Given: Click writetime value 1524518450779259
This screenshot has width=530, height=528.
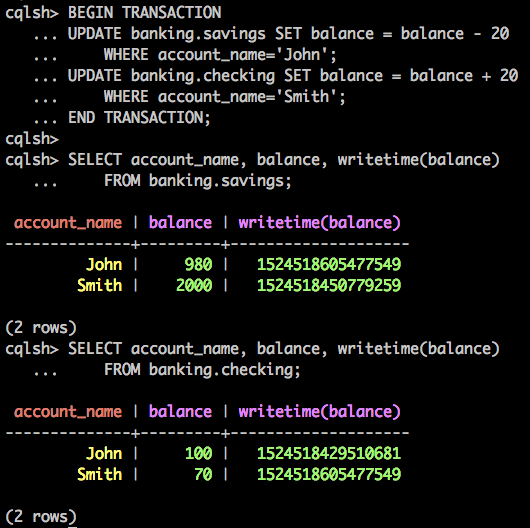Looking at the screenshot, I should pyautogui.click(x=329, y=285).
